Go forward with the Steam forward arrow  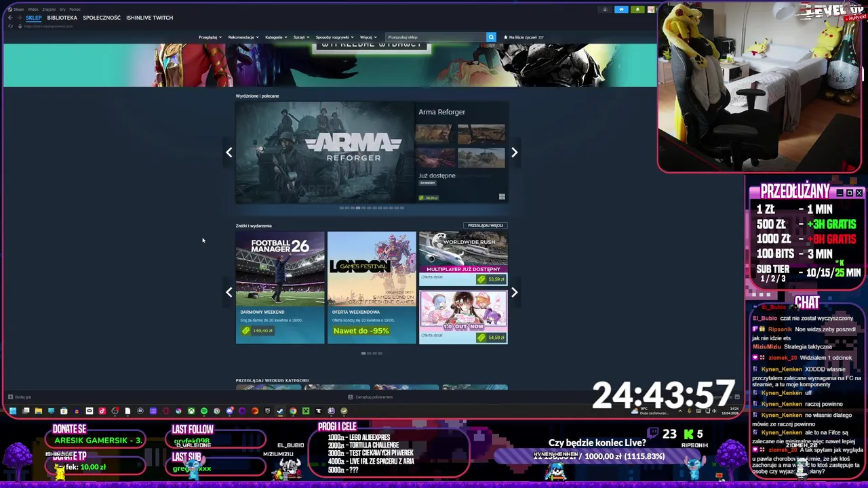coord(19,18)
